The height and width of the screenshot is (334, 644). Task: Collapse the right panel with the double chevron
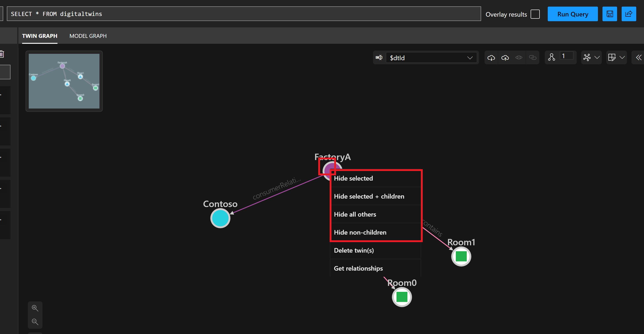[639, 57]
